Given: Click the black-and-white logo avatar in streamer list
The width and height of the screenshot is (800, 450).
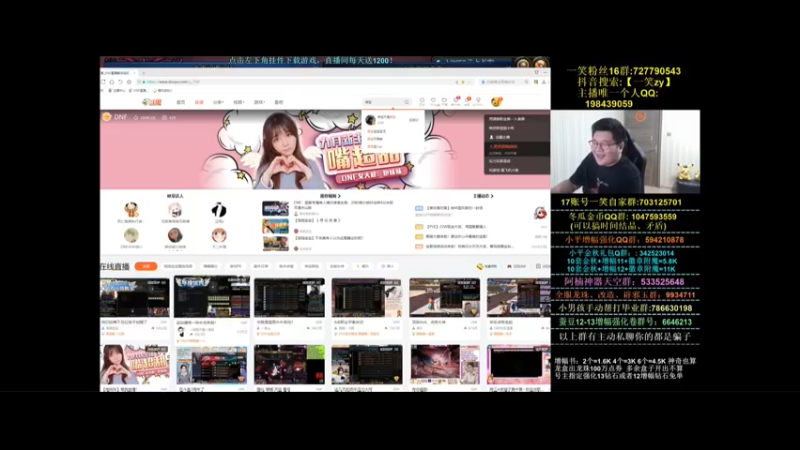Looking at the screenshot, I should pyautogui.click(x=219, y=210).
